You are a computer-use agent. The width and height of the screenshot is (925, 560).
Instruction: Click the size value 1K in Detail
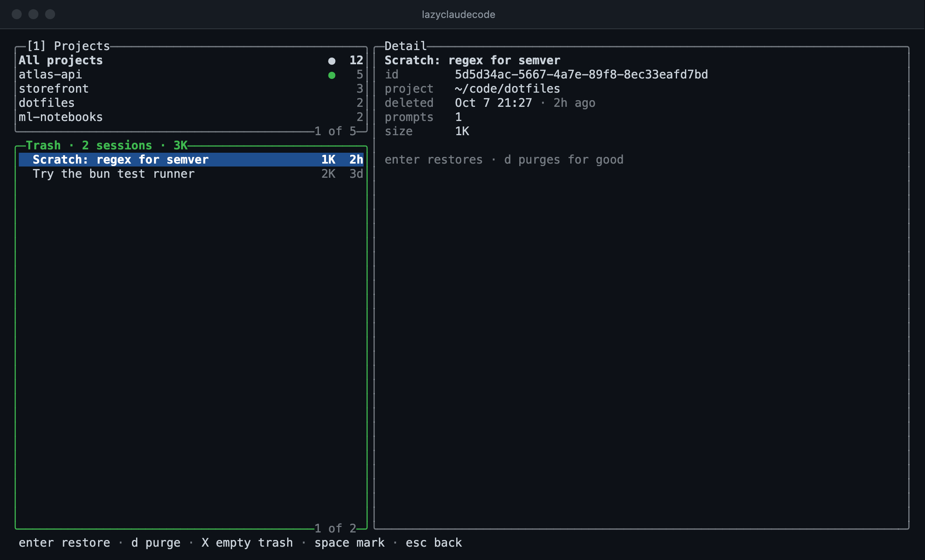(462, 131)
